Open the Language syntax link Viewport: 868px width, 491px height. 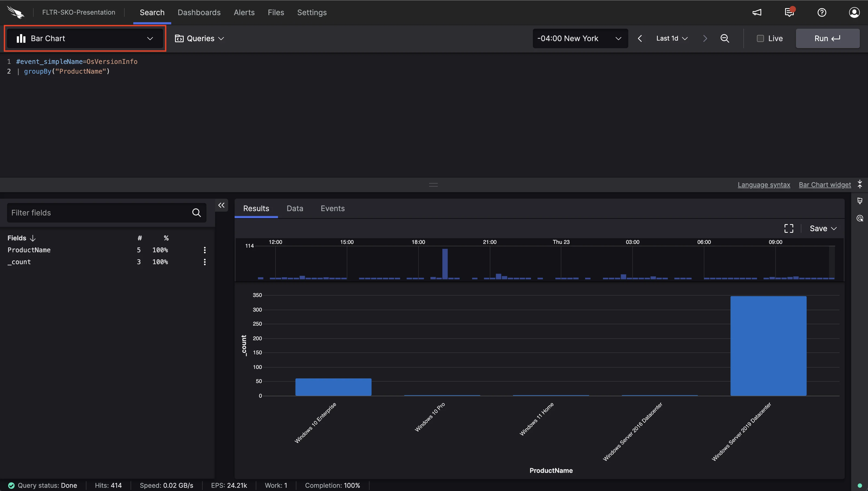pos(764,184)
